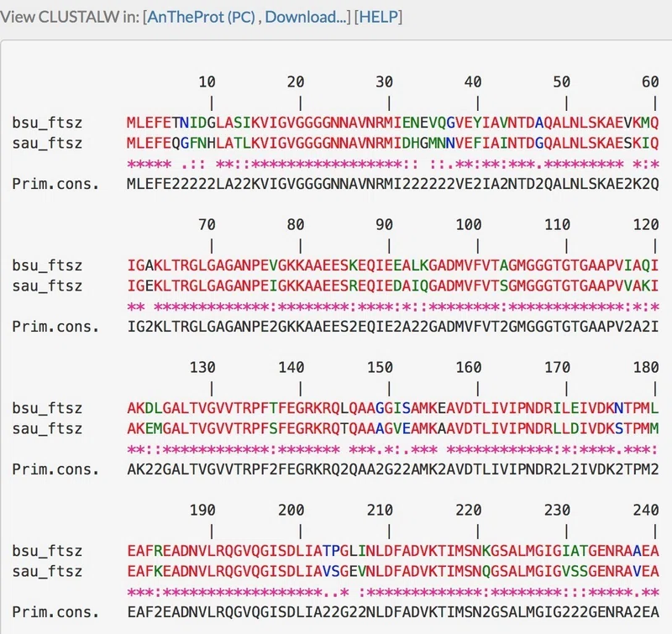Click sau_ftsz label in the block starting at 130
672x634 pixels.
click(x=47, y=428)
